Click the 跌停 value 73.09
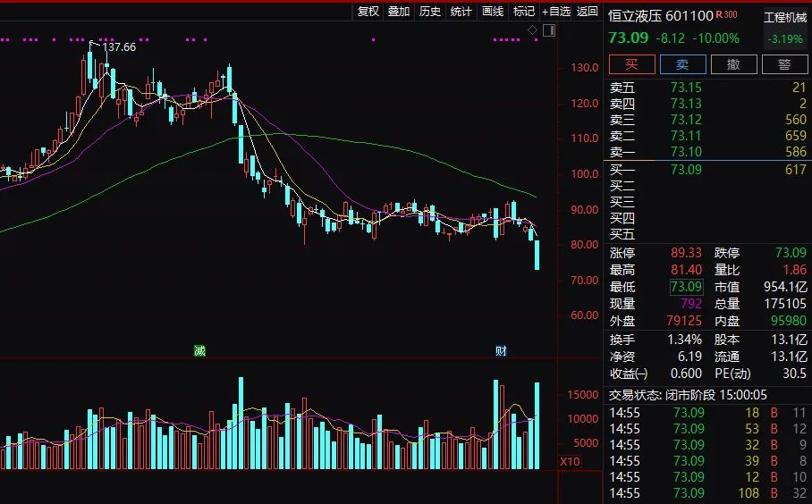 click(791, 253)
